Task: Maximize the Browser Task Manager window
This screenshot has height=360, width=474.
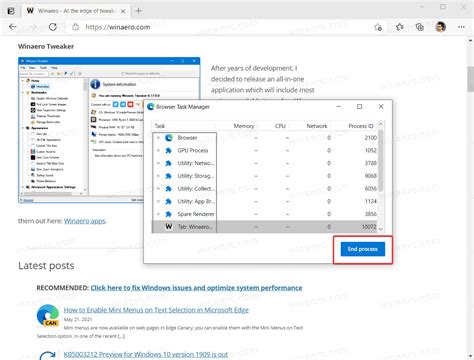Action: click(x=359, y=107)
